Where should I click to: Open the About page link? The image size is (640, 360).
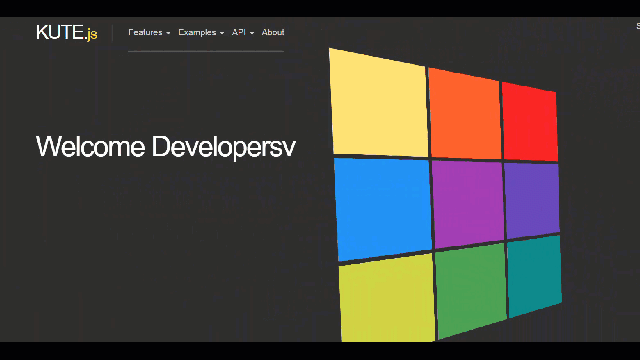pyautogui.click(x=273, y=32)
